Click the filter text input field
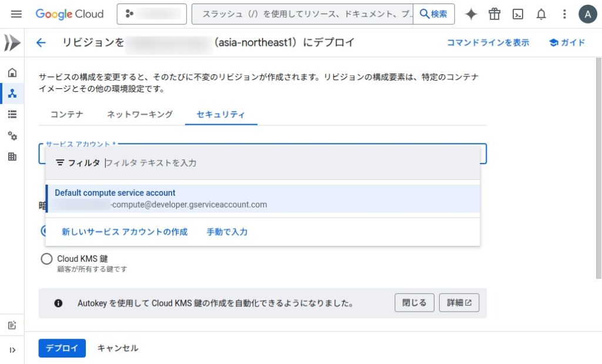This screenshot has width=602, height=364. [x=288, y=163]
